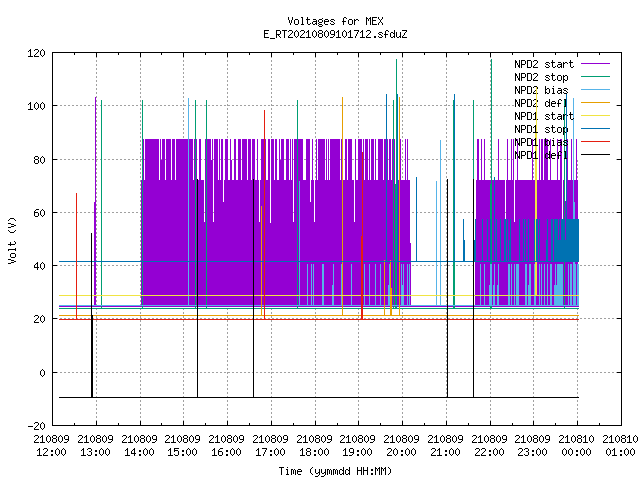
Task: Click the yellow NPD1 start legend line
Action: (x=596, y=116)
